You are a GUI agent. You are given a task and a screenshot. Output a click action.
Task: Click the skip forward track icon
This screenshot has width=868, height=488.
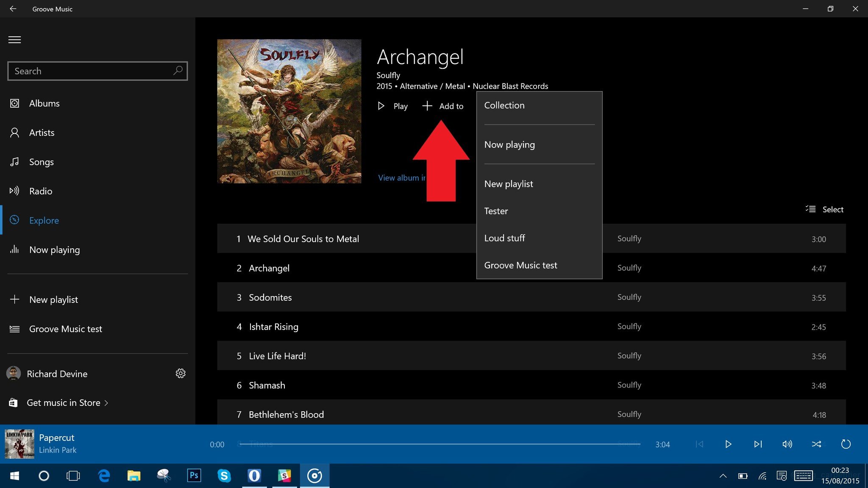point(757,444)
